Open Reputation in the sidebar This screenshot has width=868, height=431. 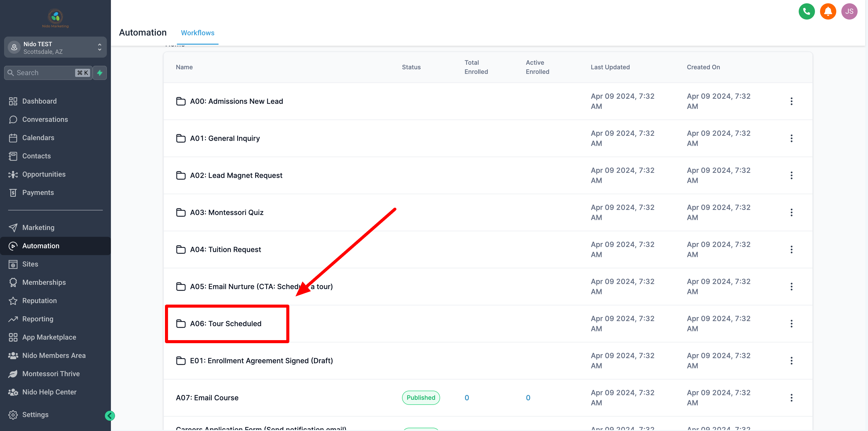tap(55, 301)
